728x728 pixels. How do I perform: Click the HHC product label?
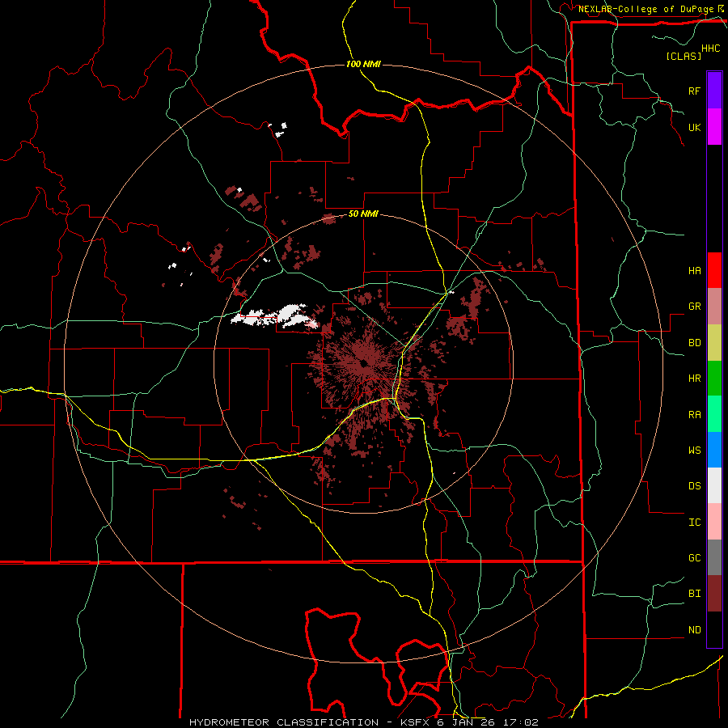click(711, 49)
